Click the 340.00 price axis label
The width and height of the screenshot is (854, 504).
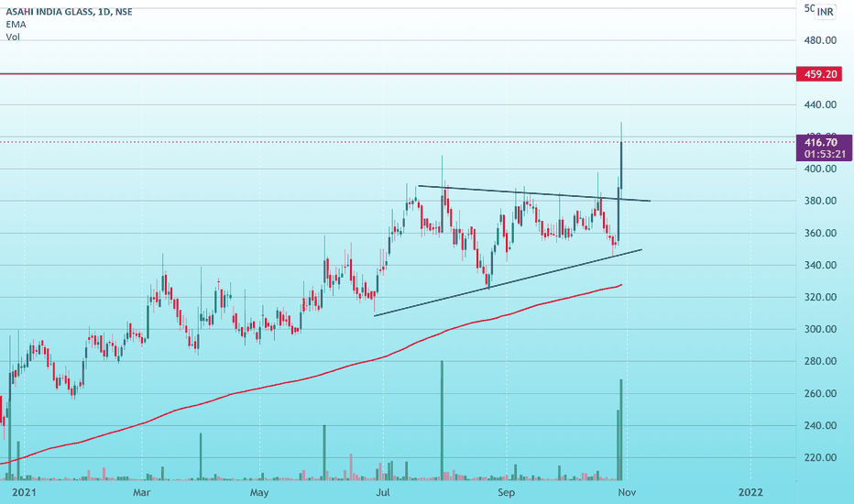[x=820, y=265]
